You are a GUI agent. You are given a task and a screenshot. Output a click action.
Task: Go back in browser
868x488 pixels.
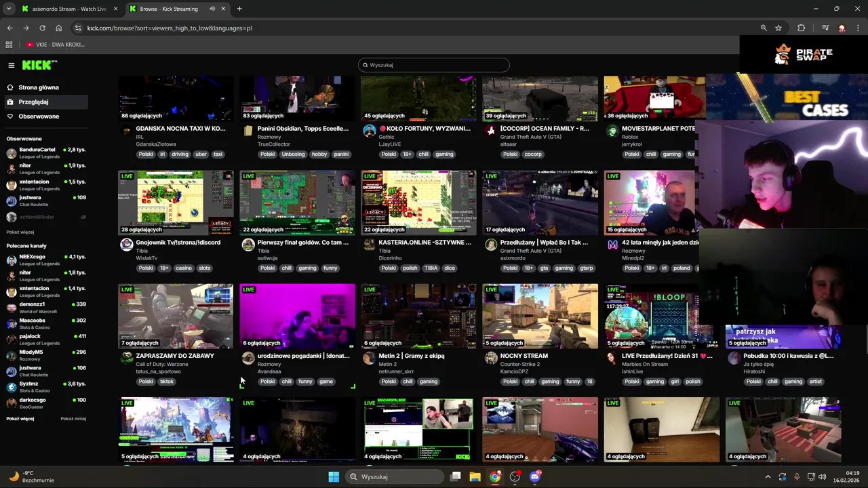[x=9, y=28]
